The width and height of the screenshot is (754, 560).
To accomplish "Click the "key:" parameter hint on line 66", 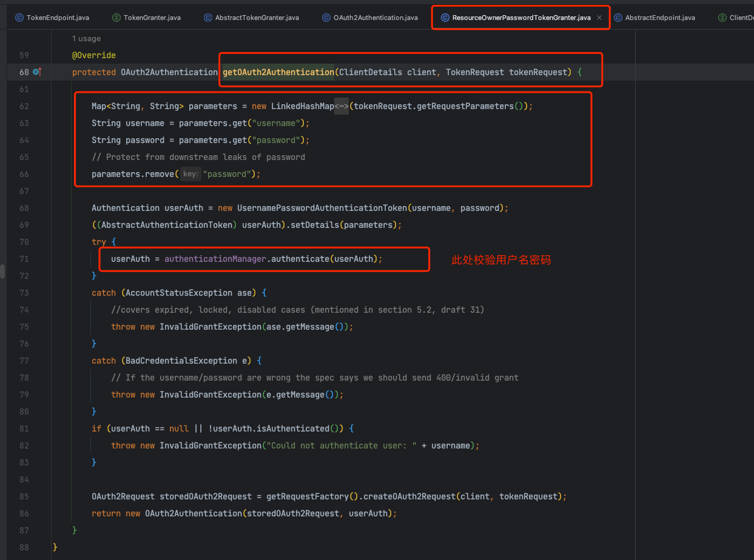I will point(190,174).
